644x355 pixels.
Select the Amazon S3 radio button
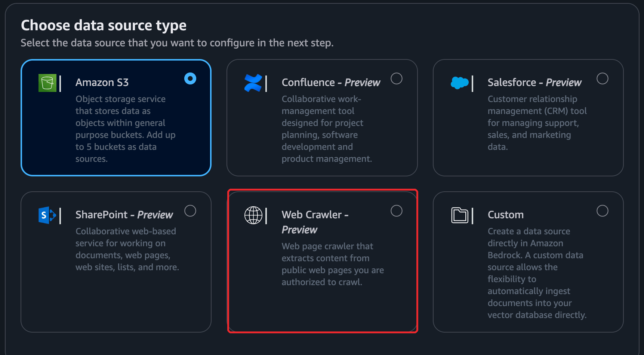[x=190, y=78]
